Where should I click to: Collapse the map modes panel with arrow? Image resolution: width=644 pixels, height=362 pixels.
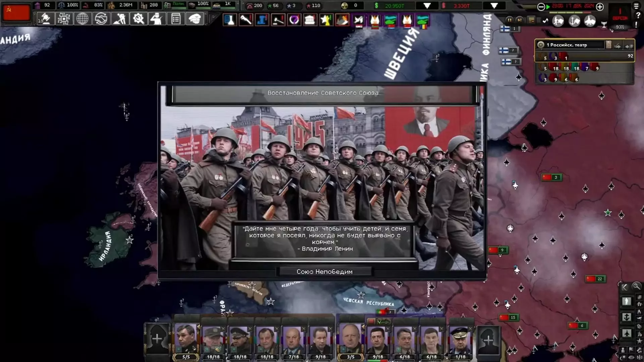(x=624, y=287)
